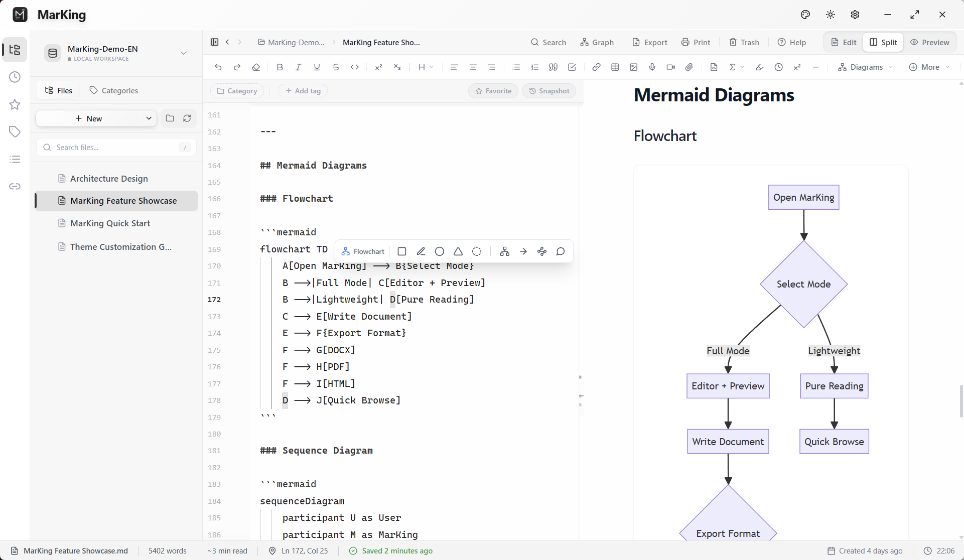Viewport: 964px width, 560px height.
Task: Open the More insert dropdown
Action: tap(929, 67)
